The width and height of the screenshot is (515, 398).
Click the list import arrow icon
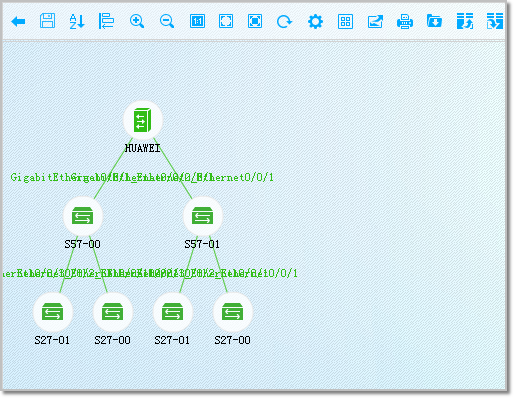click(x=495, y=21)
